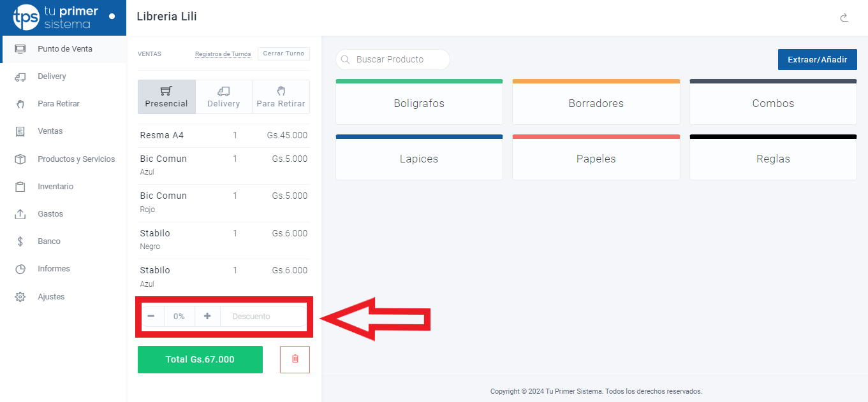868x402 pixels.
Task: Open Informes pie chart icon
Action: click(20, 269)
